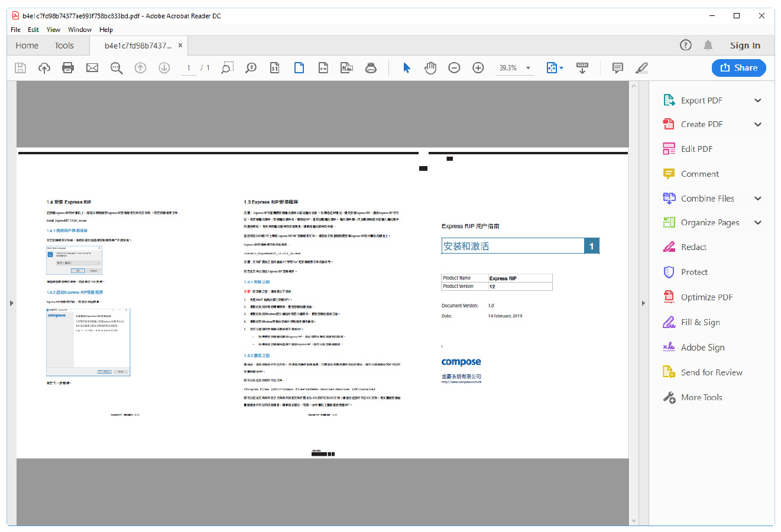Click the Organize Pages label
The image size is (781, 532).
click(x=710, y=222)
